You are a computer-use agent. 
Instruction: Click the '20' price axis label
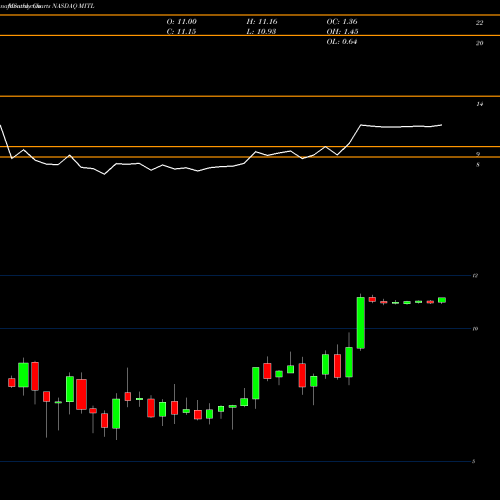click(479, 43)
